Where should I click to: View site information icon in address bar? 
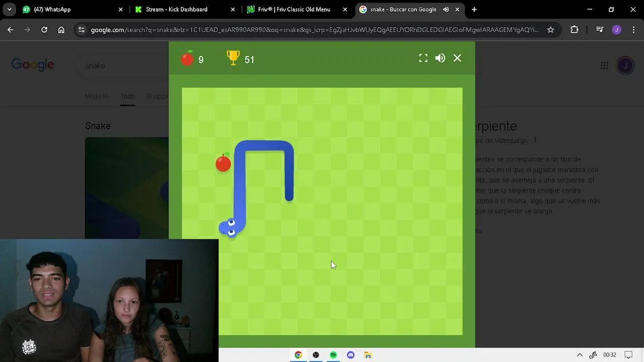point(82,30)
